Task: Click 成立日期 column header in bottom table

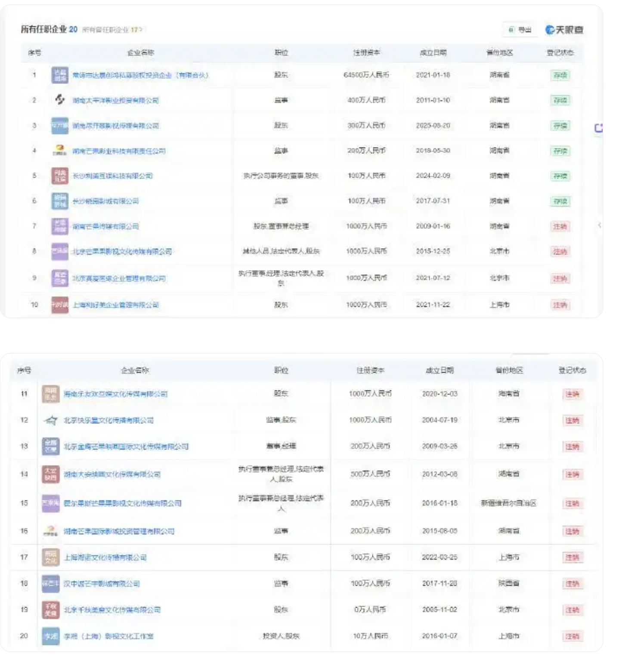Action: click(439, 370)
